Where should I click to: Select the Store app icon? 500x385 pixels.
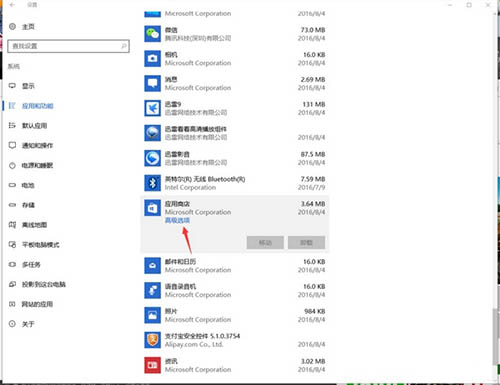coord(152,208)
